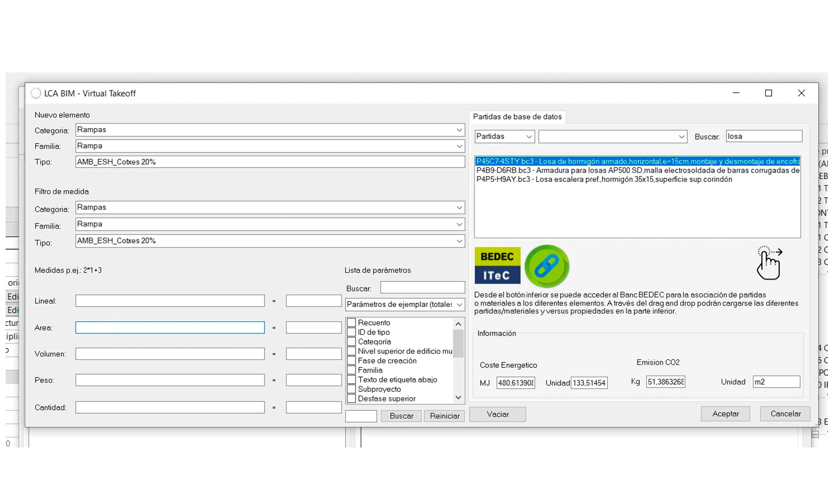The height and width of the screenshot is (504, 828).
Task: Select the Armadura para losas AP500 entry
Action: [x=637, y=170]
